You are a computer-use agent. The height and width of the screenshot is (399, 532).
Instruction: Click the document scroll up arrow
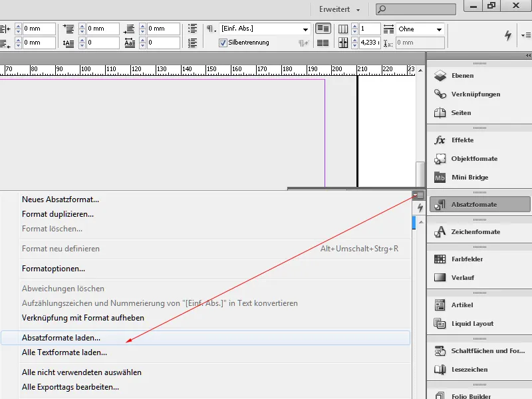420,70
